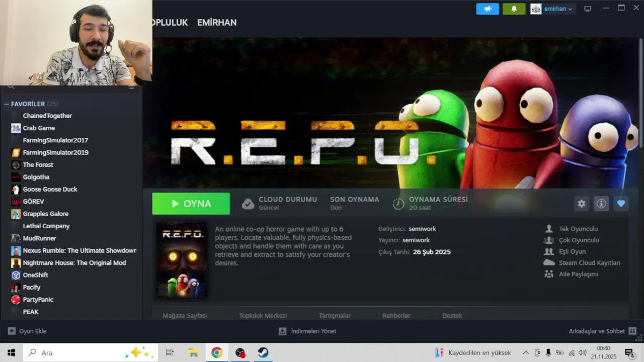Image resolution: width=644 pixels, height=362 pixels.
Task: Click the Oyun Ekle plus icon
Action: [12, 331]
